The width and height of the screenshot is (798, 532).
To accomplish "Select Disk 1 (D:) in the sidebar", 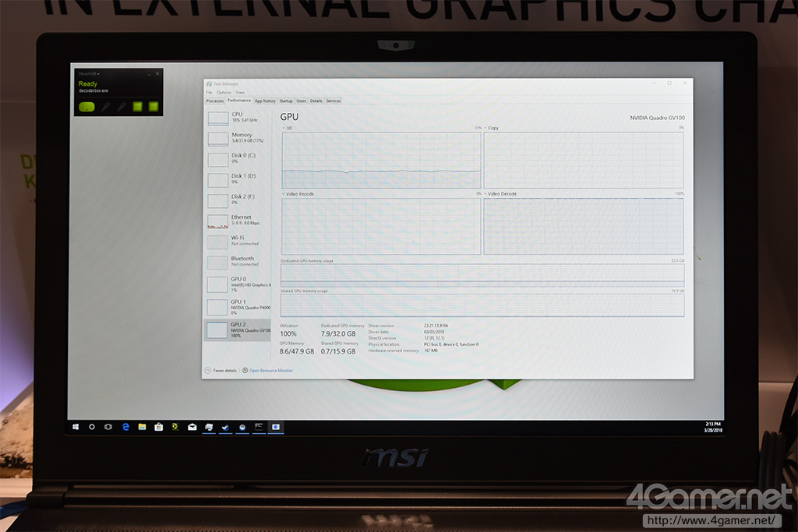I will [x=238, y=179].
